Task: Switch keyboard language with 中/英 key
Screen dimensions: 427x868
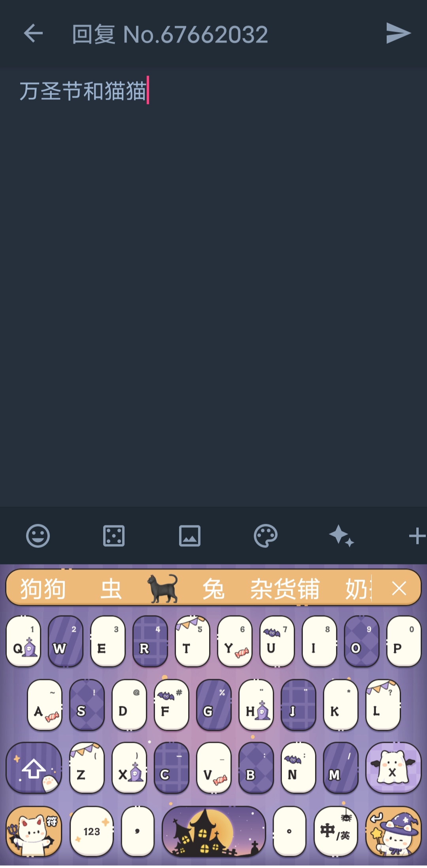Action: [335, 831]
